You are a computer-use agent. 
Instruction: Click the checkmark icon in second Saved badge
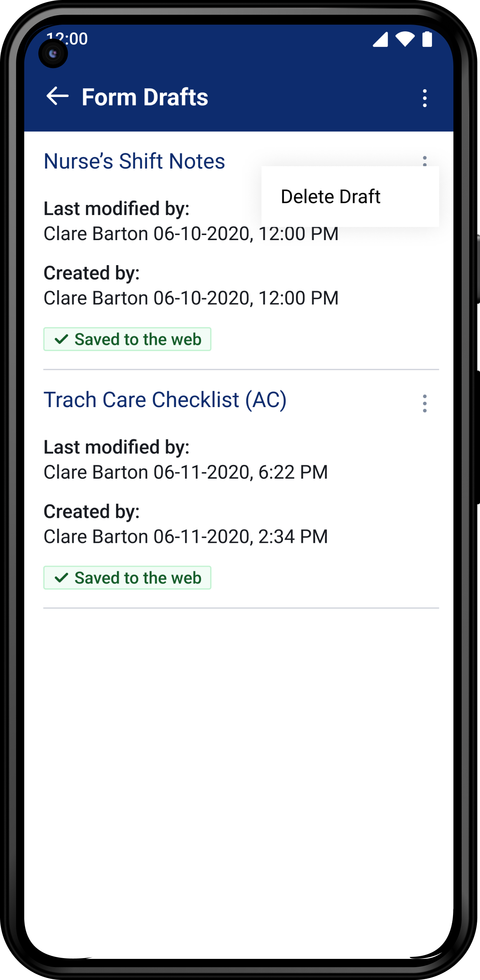point(62,578)
